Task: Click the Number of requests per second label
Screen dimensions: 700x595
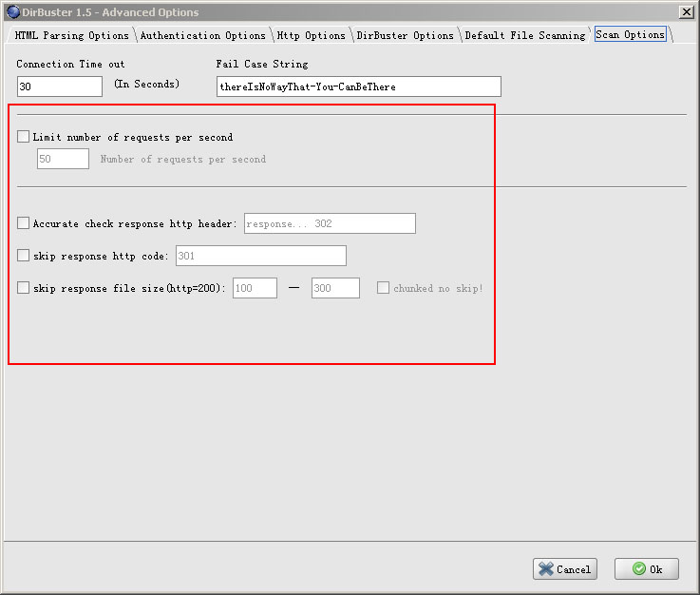Action: click(x=183, y=159)
